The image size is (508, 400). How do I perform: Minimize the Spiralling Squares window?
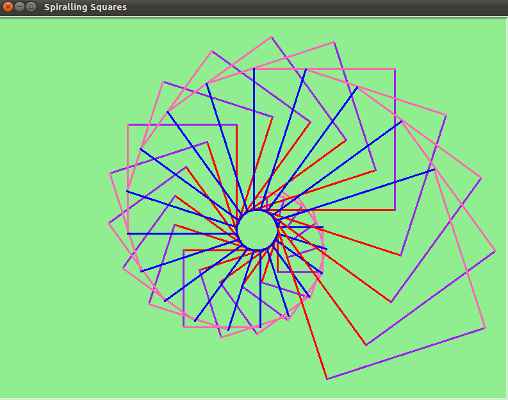[x=20, y=7]
